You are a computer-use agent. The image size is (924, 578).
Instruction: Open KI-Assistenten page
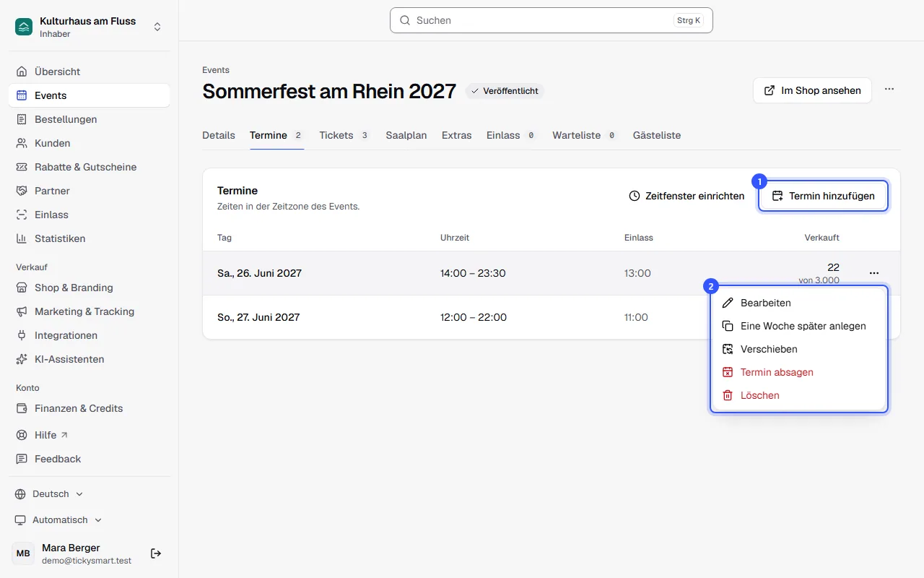tap(89, 359)
